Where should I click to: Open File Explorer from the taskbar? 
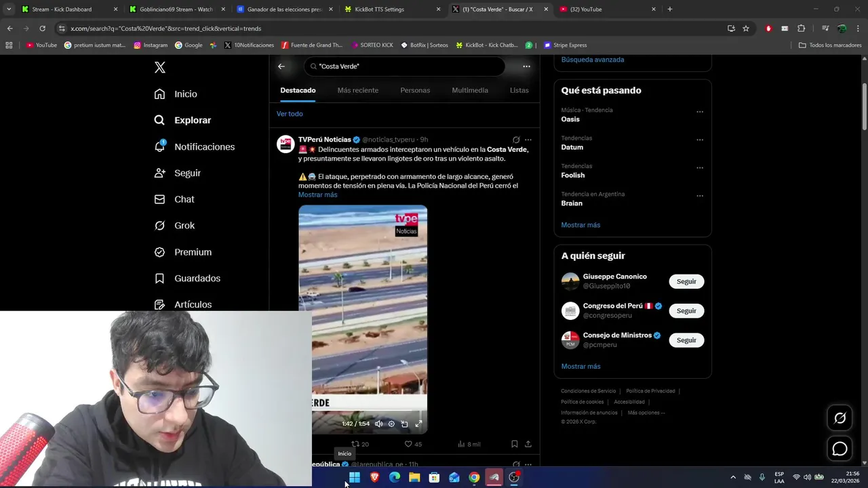[x=414, y=477]
